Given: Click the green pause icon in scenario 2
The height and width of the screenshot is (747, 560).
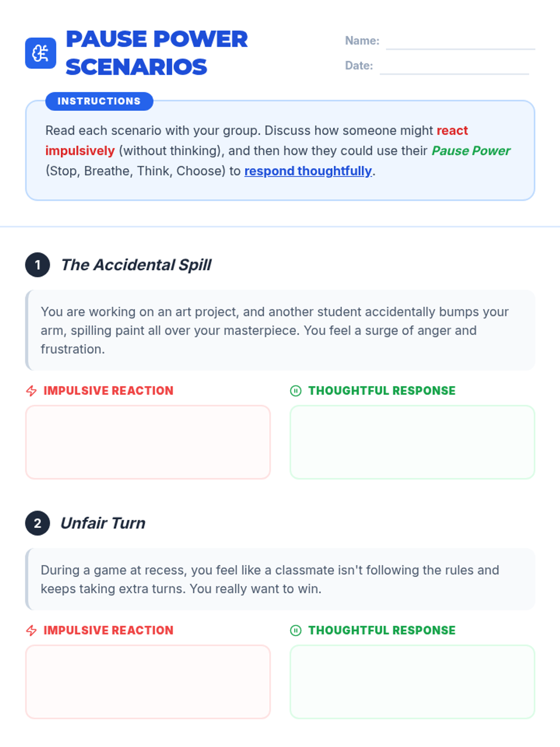Looking at the screenshot, I should click(296, 631).
